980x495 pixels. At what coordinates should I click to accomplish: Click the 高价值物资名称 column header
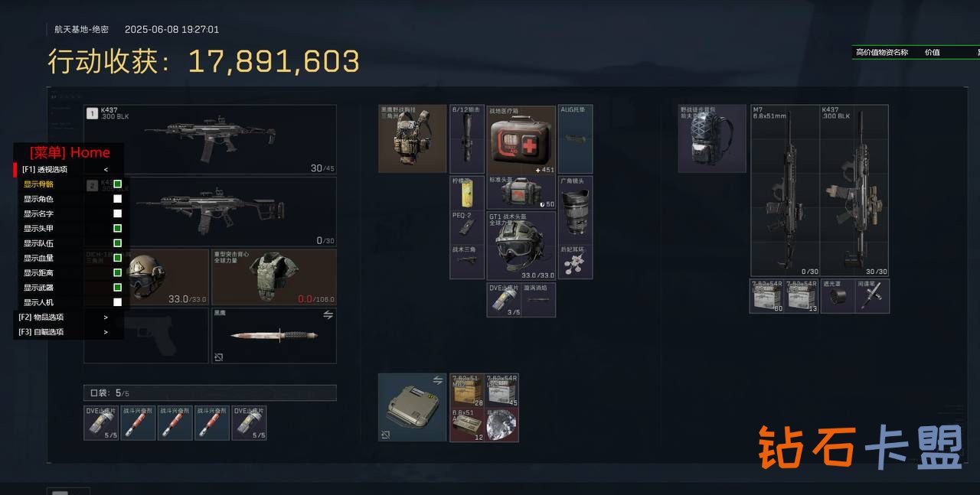coord(882,53)
